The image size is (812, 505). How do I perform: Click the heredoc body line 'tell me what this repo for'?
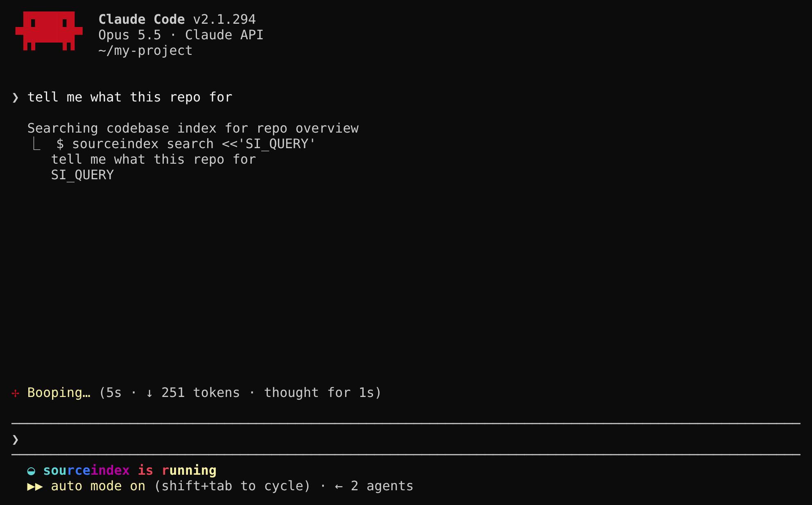point(154,159)
